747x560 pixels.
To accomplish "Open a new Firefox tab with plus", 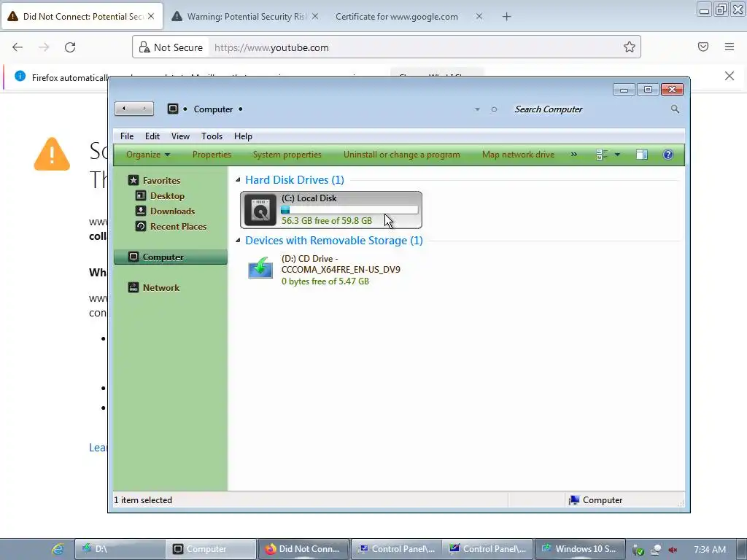I will pos(506,17).
